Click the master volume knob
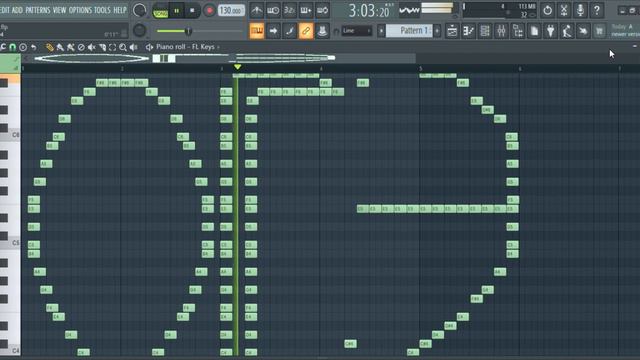The width and height of the screenshot is (640, 360). click(x=140, y=10)
